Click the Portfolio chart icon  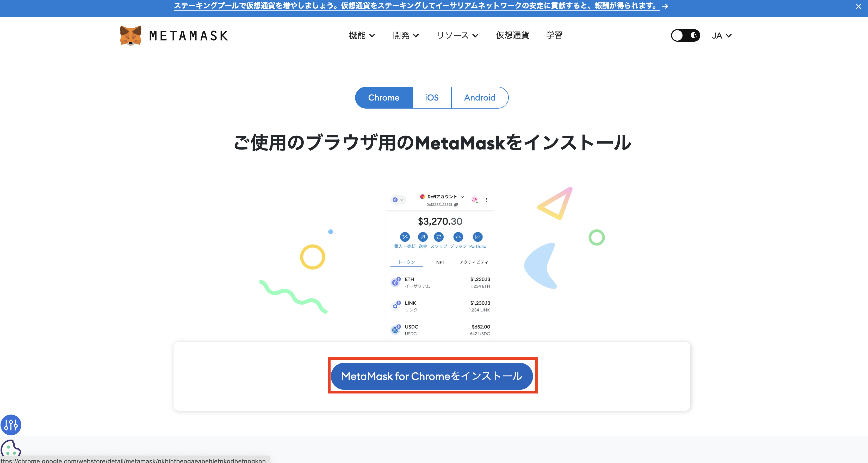(478, 237)
